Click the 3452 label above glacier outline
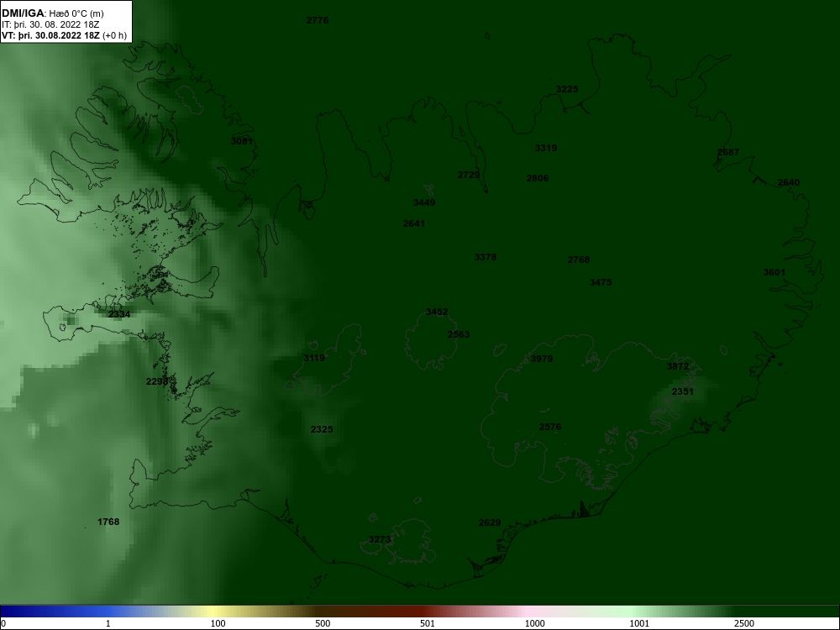This screenshot has width=840, height=630. [437, 312]
